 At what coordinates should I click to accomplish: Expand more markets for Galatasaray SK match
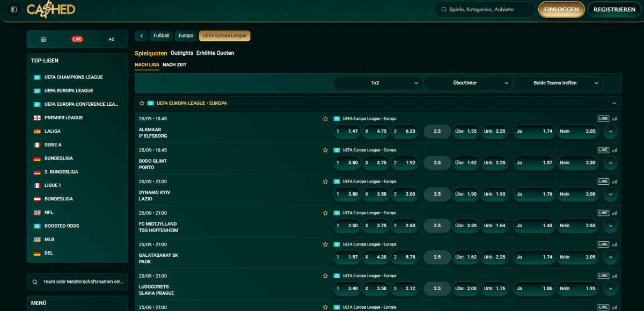[x=610, y=257]
